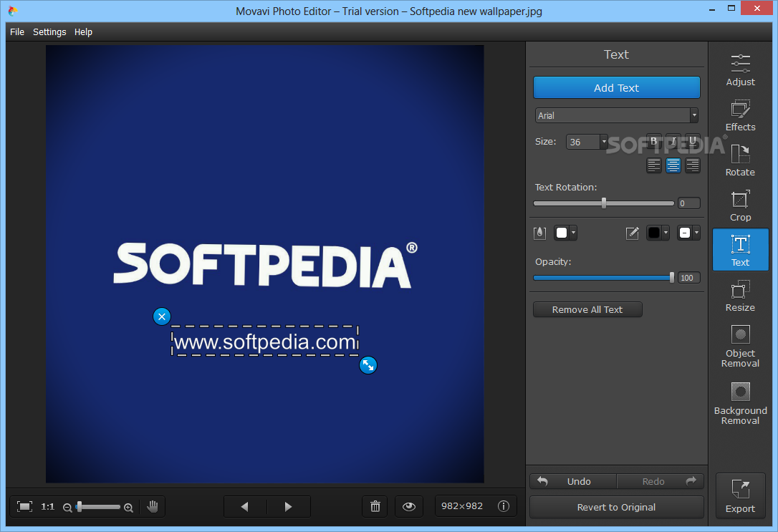Toggle the eye preview original button
This screenshot has width=778, height=532.
point(409,506)
